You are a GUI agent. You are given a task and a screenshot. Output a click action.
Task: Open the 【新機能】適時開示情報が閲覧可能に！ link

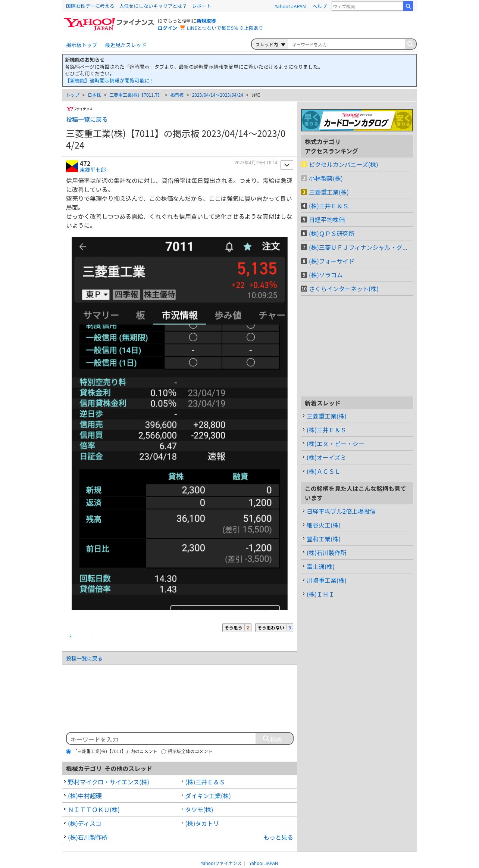[109, 81]
